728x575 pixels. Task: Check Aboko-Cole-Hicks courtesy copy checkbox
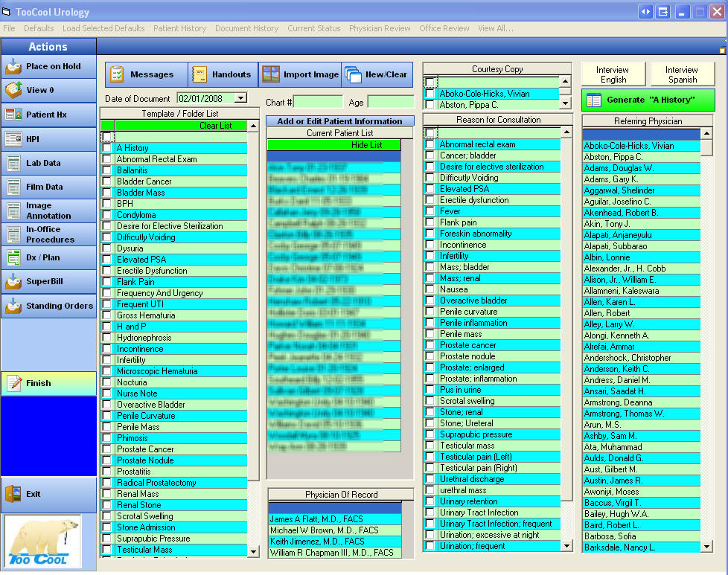pyautogui.click(x=430, y=94)
